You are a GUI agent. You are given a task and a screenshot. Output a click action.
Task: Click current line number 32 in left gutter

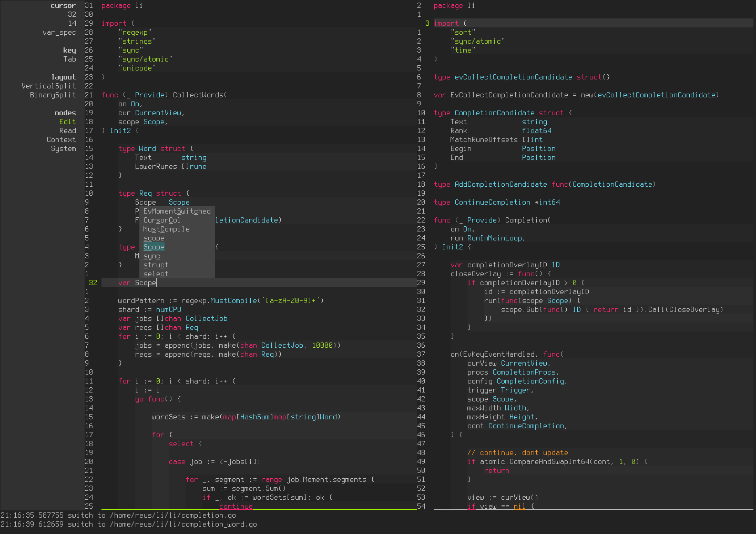(93, 283)
